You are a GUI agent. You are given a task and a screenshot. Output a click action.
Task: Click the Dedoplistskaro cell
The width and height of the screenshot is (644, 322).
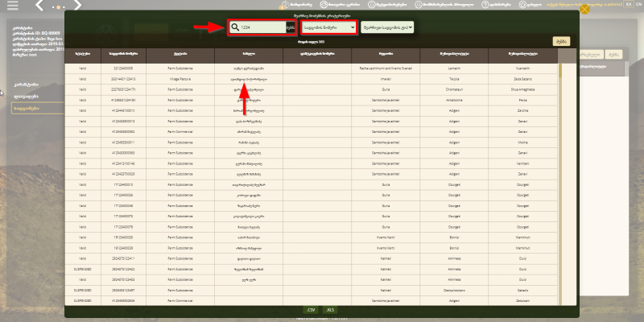(454, 290)
